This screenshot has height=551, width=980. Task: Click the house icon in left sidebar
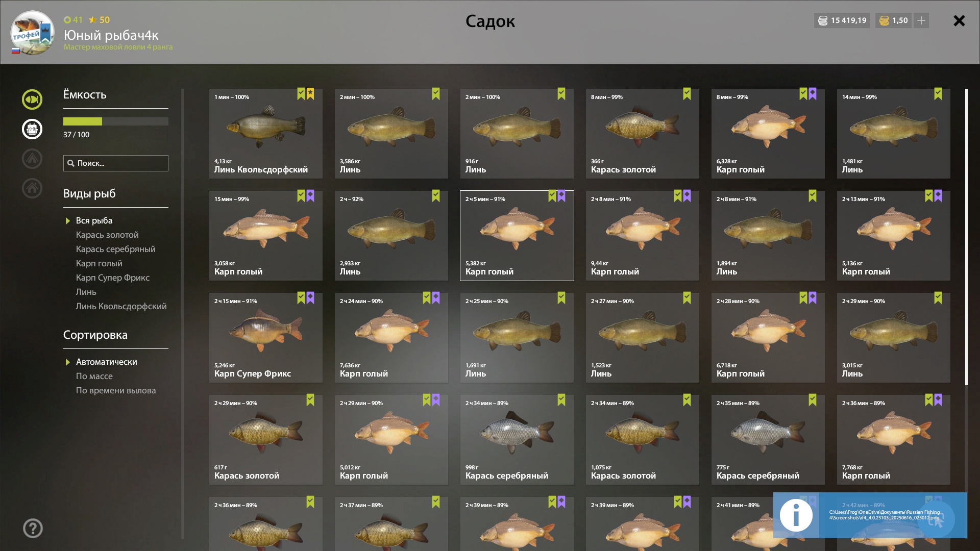(32, 188)
